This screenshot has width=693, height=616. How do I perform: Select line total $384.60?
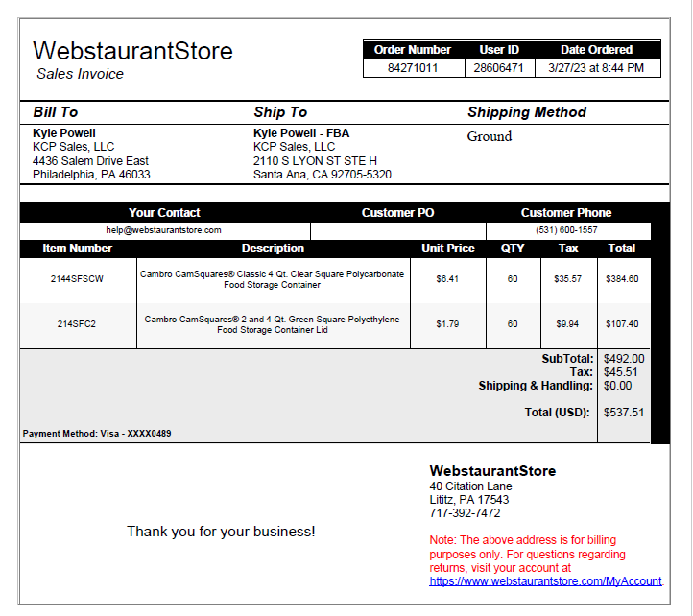coord(622,279)
